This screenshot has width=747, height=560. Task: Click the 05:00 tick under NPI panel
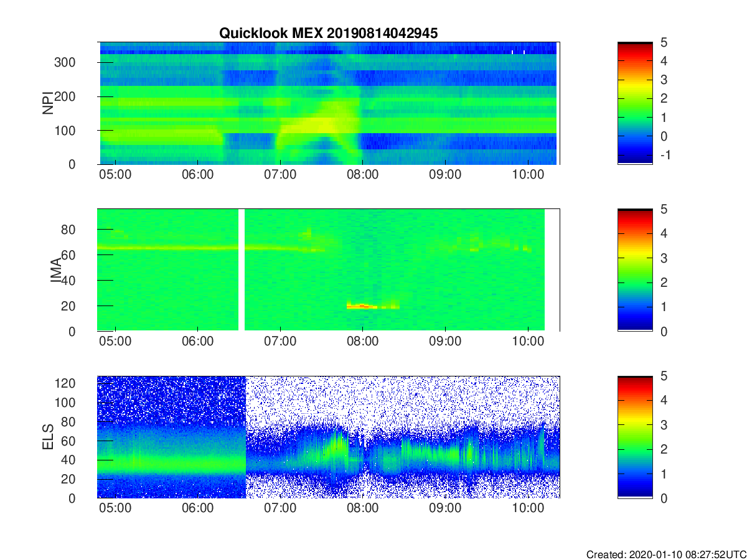115,174
